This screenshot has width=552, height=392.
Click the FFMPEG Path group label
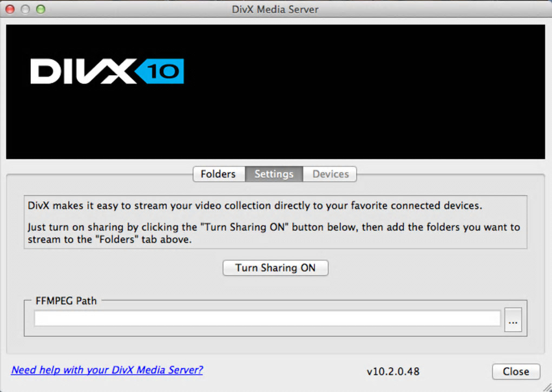click(x=66, y=301)
